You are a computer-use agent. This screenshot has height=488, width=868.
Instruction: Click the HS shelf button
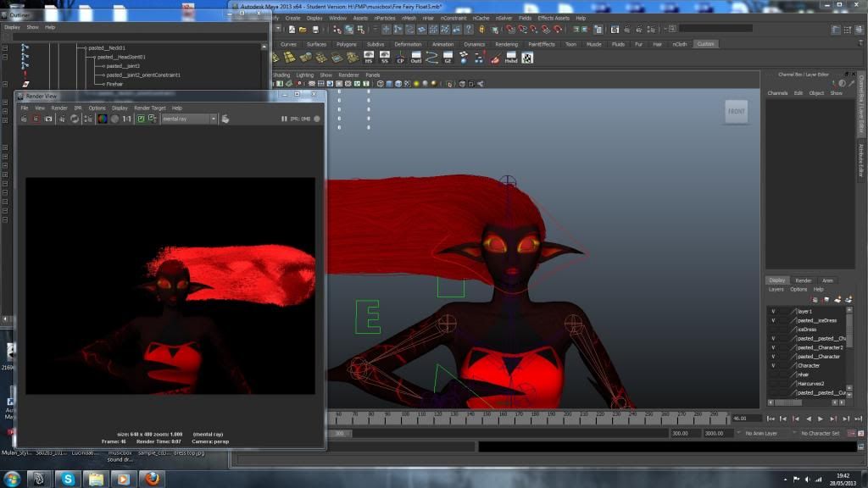click(368, 58)
